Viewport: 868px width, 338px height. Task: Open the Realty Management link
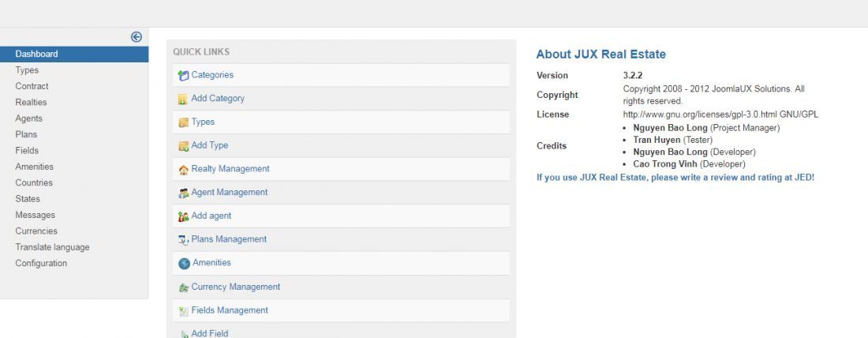pos(230,168)
